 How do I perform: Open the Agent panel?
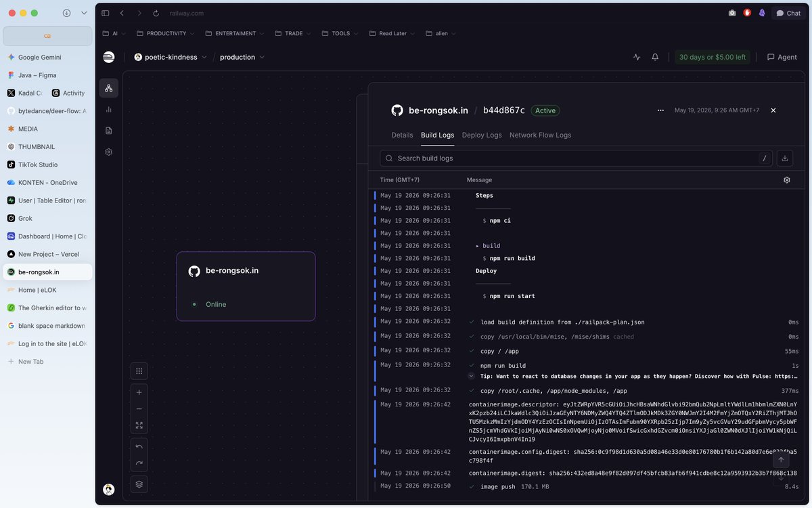782,58
